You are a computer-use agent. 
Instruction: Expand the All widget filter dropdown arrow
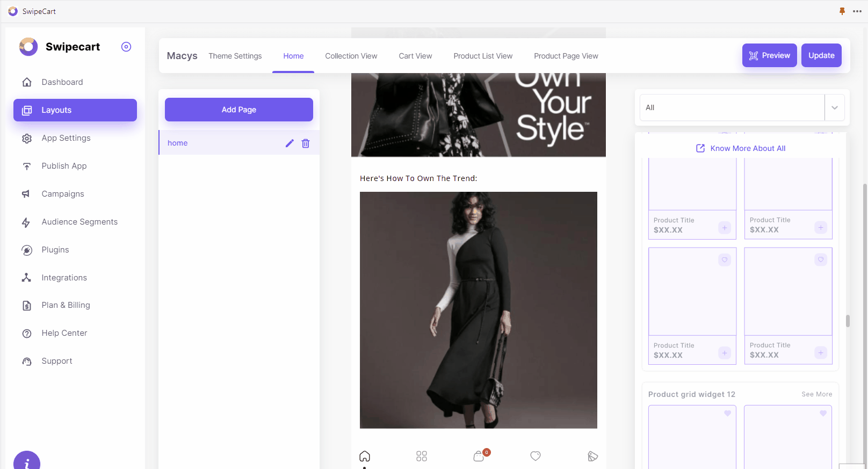[835, 107]
